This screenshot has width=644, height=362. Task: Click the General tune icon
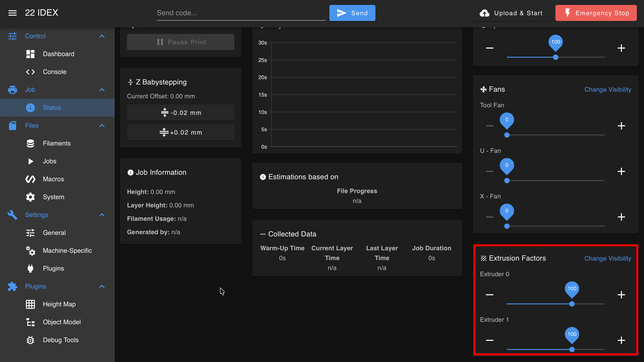click(x=30, y=233)
